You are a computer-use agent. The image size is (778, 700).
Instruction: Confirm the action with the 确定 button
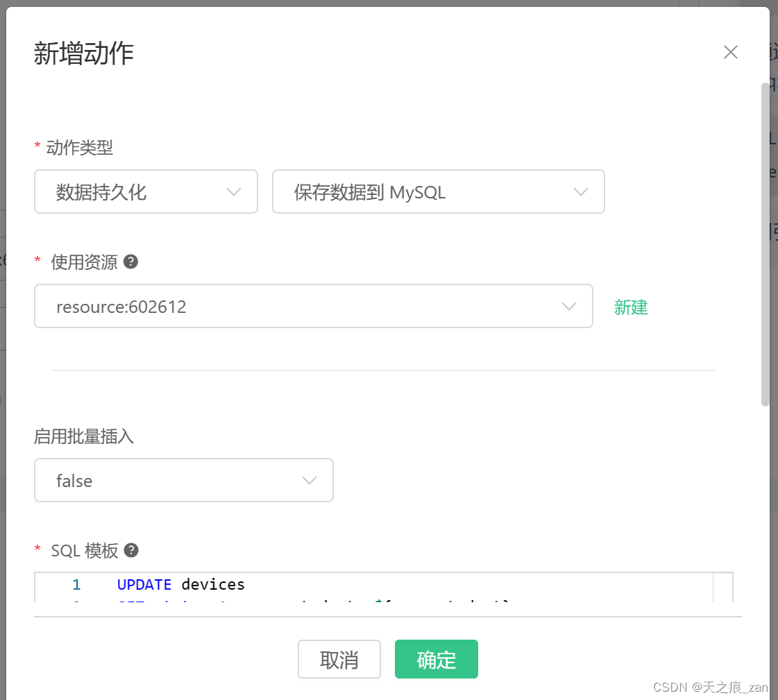tap(436, 659)
